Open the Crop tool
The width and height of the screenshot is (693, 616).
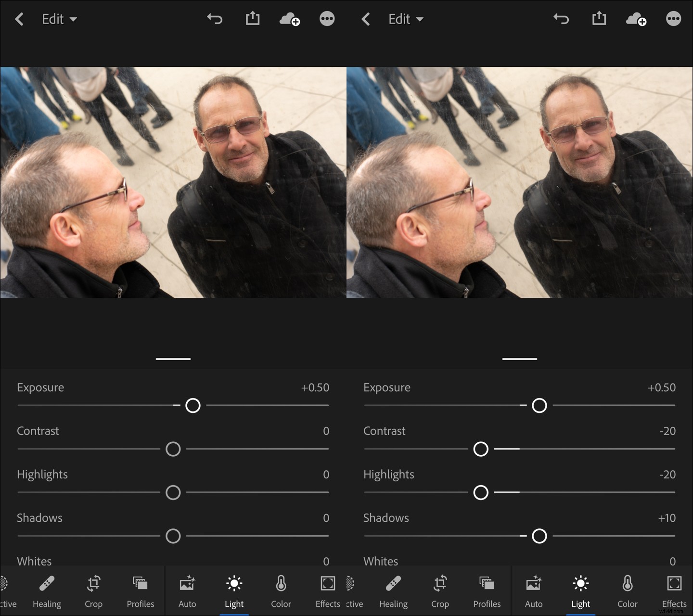[93, 591]
